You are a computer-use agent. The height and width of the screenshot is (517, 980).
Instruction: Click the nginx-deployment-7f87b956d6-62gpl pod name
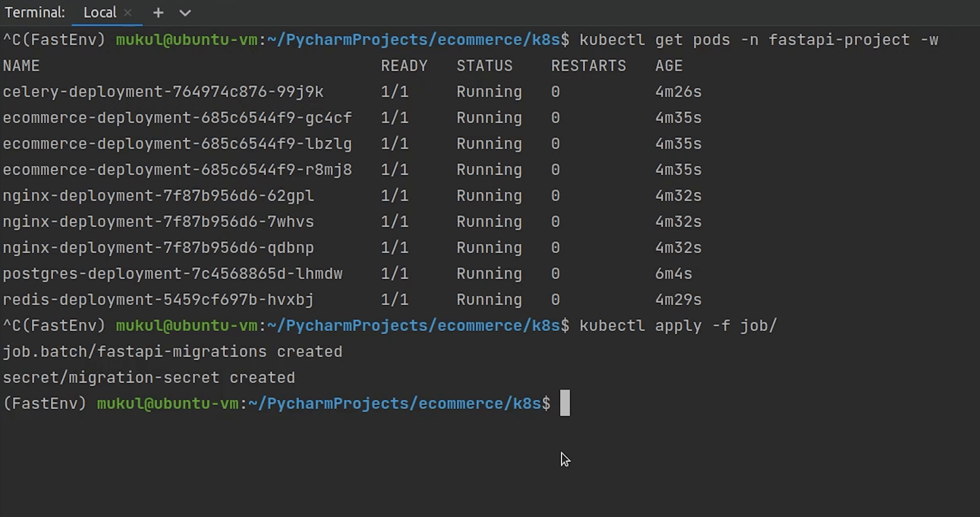tap(158, 196)
